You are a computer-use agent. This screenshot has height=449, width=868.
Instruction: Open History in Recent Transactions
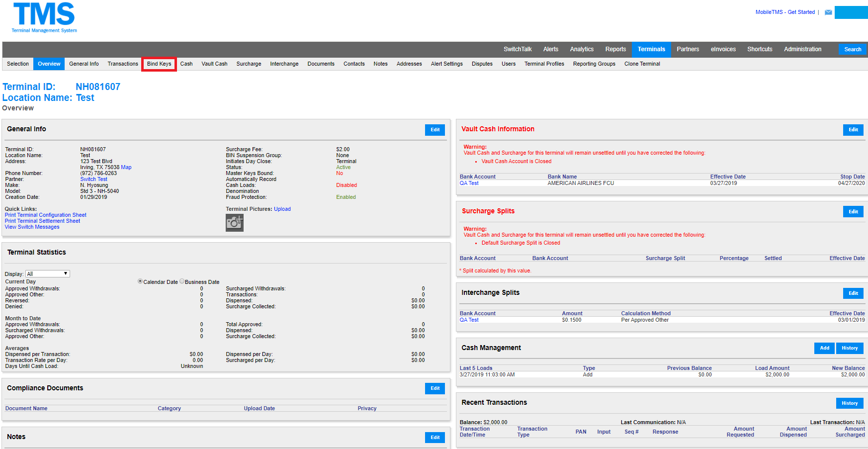(x=850, y=403)
